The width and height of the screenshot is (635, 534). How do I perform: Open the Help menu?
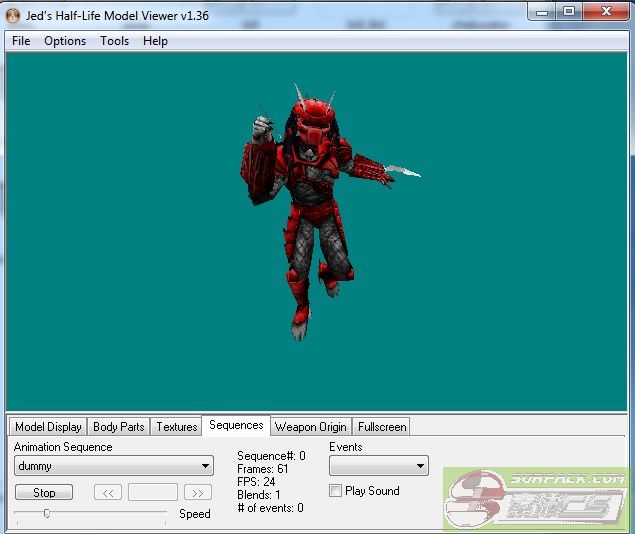(155, 41)
